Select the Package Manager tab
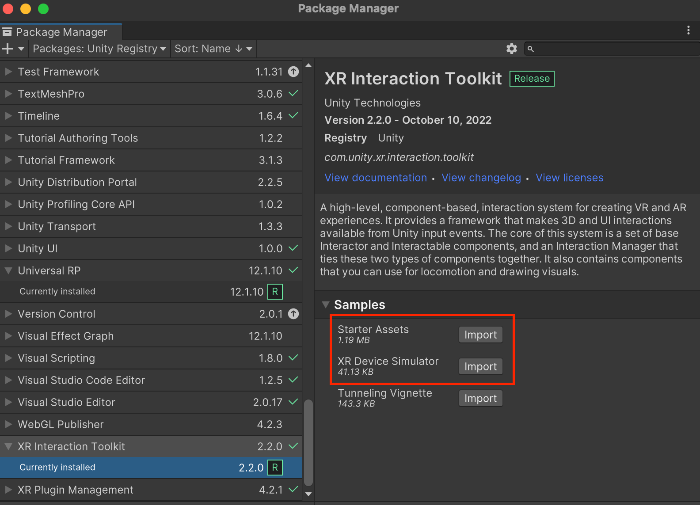The image size is (700, 505). click(61, 32)
